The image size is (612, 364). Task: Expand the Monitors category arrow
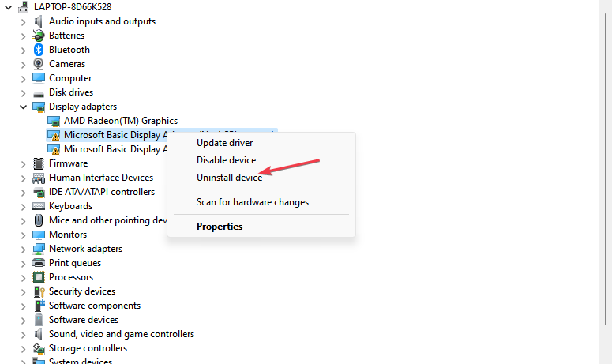click(x=23, y=235)
